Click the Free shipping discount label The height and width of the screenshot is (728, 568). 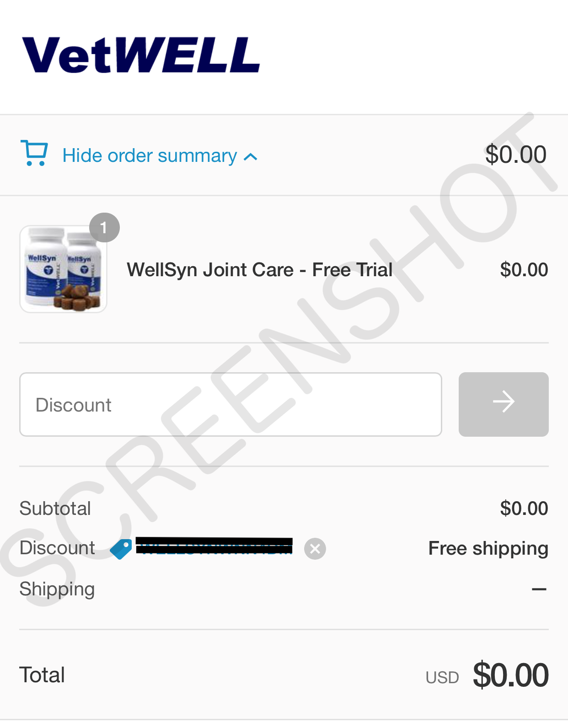coord(488,548)
